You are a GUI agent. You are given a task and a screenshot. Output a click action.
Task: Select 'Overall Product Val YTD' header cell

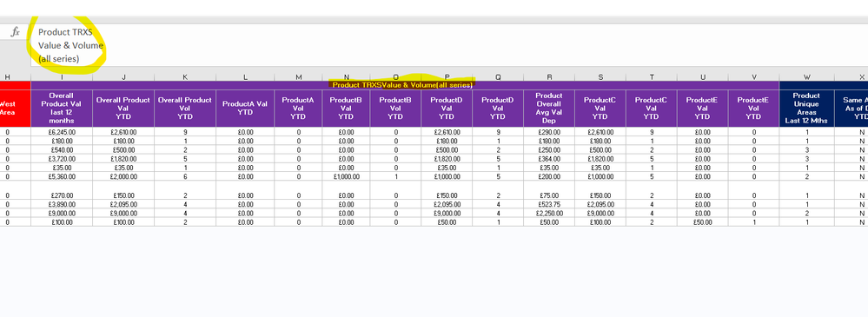point(123,108)
